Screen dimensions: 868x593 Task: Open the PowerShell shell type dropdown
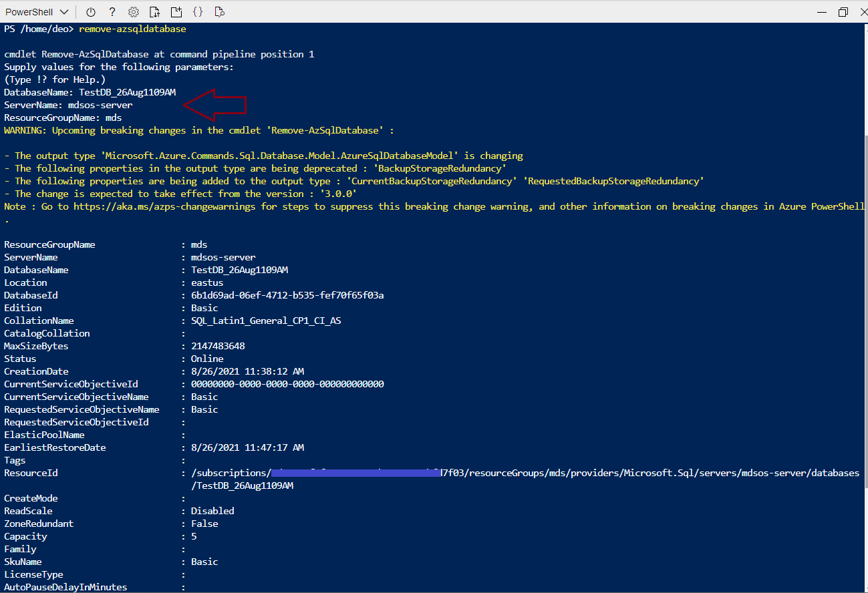(x=37, y=11)
